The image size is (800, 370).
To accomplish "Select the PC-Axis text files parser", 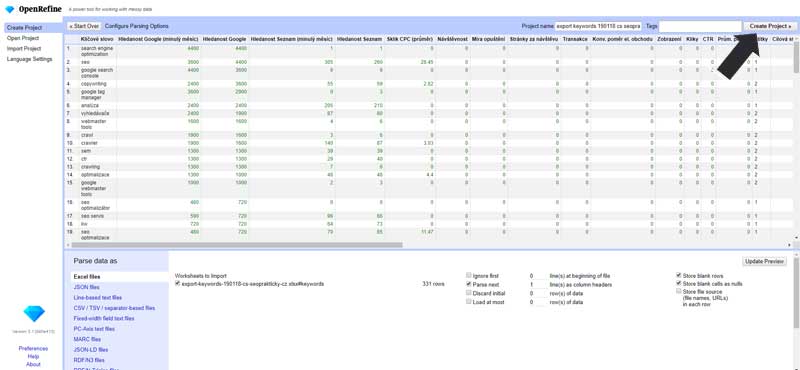I will coord(94,329).
